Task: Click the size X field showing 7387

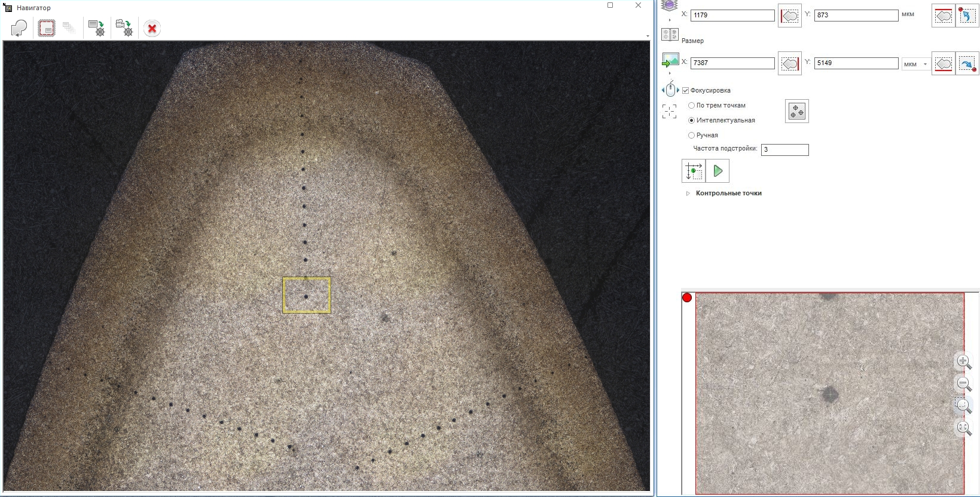Action: click(732, 63)
